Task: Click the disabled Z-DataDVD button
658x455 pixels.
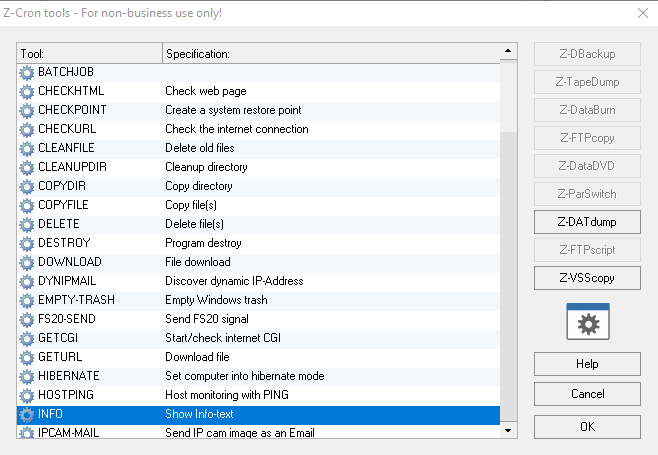Action: (587, 166)
